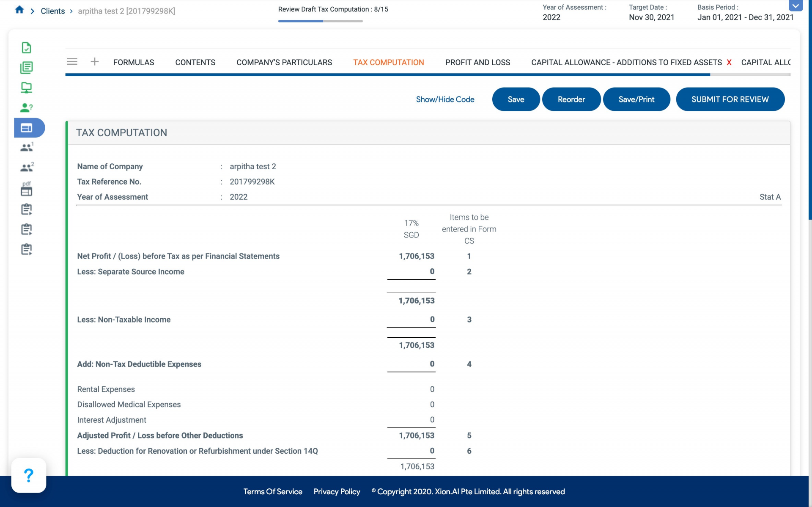Open the green document-check sidebar icon
Viewport: 812px width, 507px height.
26,48
